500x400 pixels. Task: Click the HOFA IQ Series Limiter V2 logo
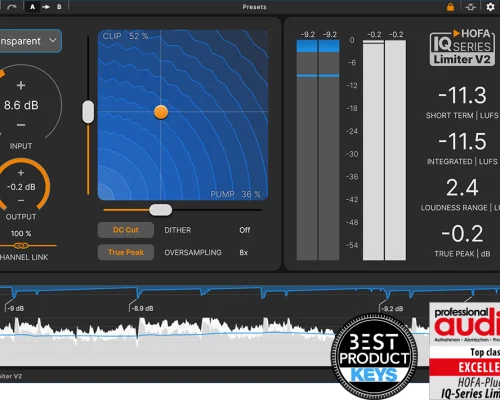(462, 47)
